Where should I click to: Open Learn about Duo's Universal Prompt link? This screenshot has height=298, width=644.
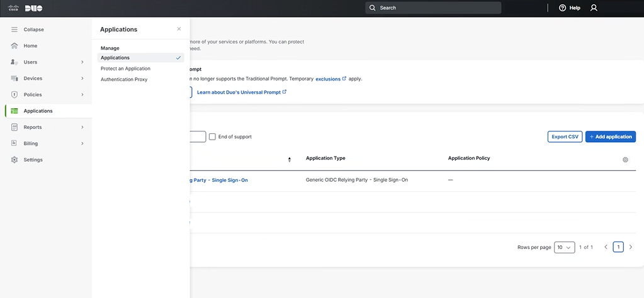pos(239,92)
